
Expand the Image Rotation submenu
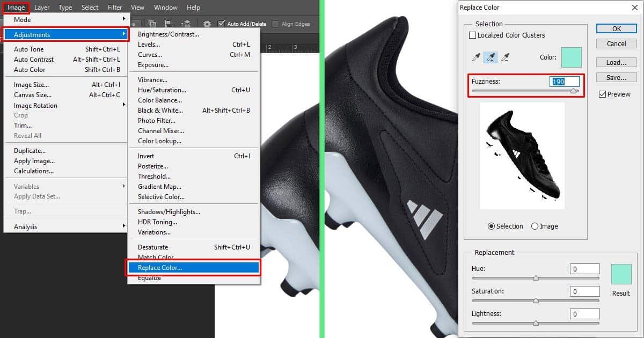[35, 105]
